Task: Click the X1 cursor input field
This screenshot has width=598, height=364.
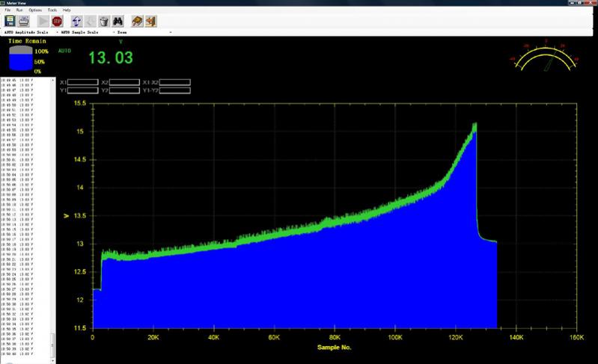Action: [x=83, y=82]
